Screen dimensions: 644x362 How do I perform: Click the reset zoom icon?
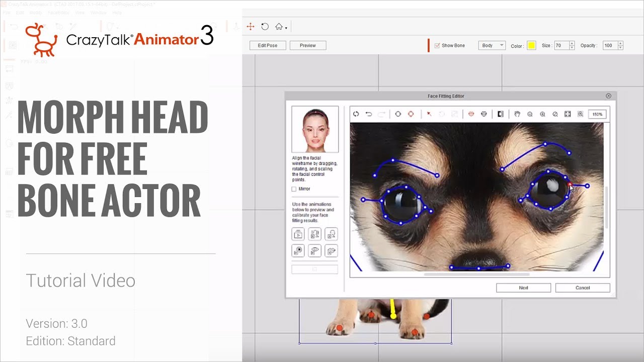click(555, 114)
